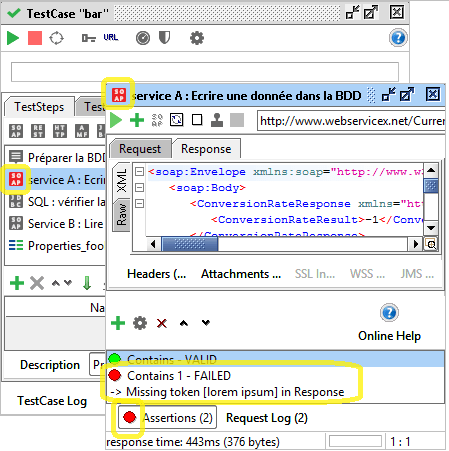Collapse the soap:Envelope XML node
Image resolution: width=449 pixels, height=451 pixels.
139,172
